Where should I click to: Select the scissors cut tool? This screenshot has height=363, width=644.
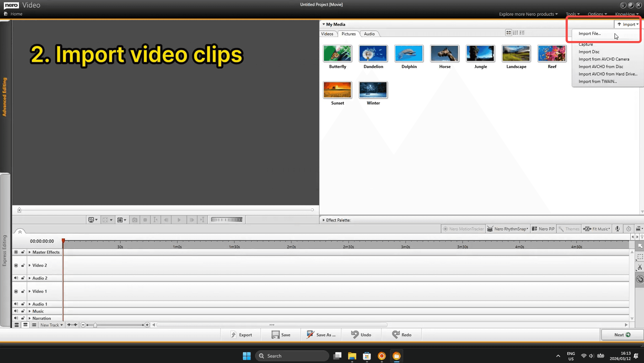click(x=640, y=267)
